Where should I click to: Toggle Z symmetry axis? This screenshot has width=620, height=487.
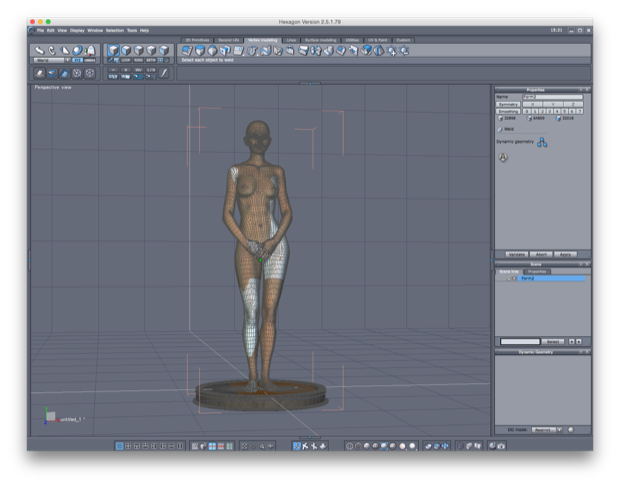[x=573, y=104]
